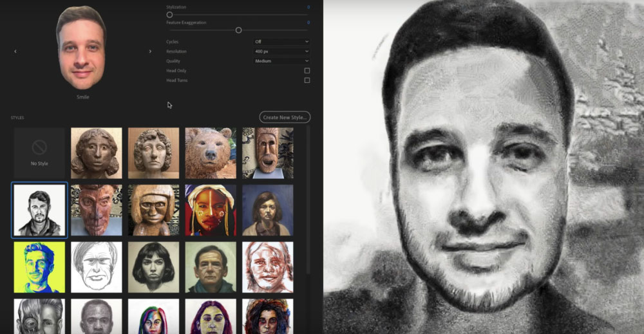
Task: Click the stylized sketch preview image
Action: tap(484, 167)
